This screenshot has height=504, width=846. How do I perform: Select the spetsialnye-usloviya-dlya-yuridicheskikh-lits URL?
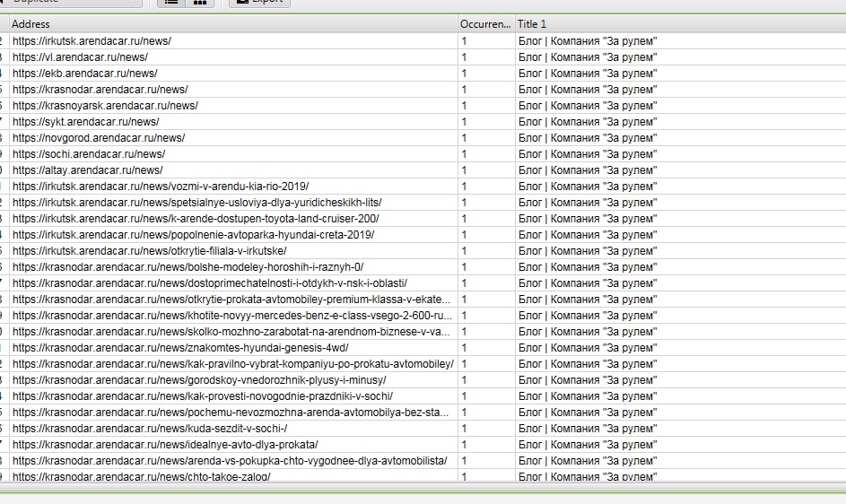tap(197, 203)
